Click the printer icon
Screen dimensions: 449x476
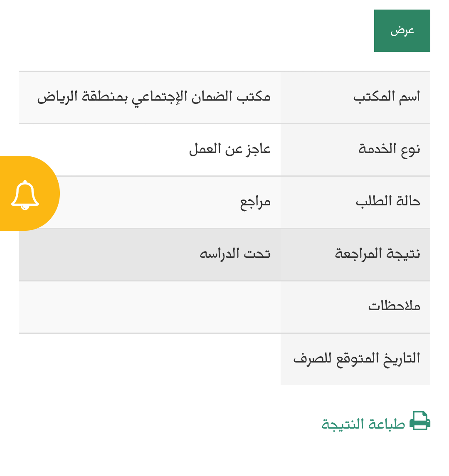point(420,421)
